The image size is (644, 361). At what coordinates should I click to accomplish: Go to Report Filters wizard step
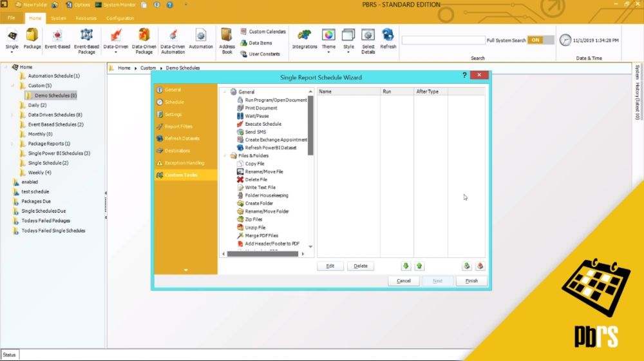tap(185, 126)
